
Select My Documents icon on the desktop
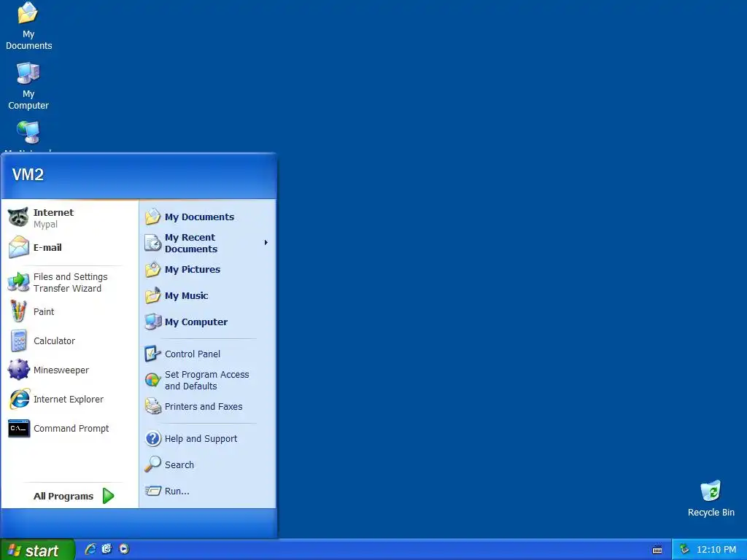[28, 27]
